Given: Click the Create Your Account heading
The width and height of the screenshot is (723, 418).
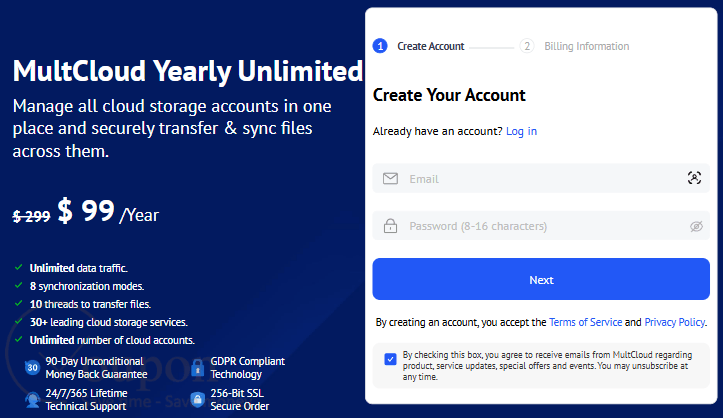Looking at the screenshot, I should coord(449,95).
